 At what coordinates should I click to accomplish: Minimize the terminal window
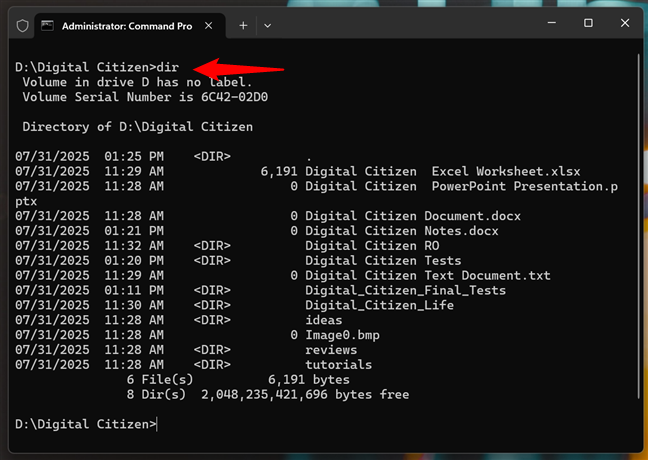(x=542, y=23)
